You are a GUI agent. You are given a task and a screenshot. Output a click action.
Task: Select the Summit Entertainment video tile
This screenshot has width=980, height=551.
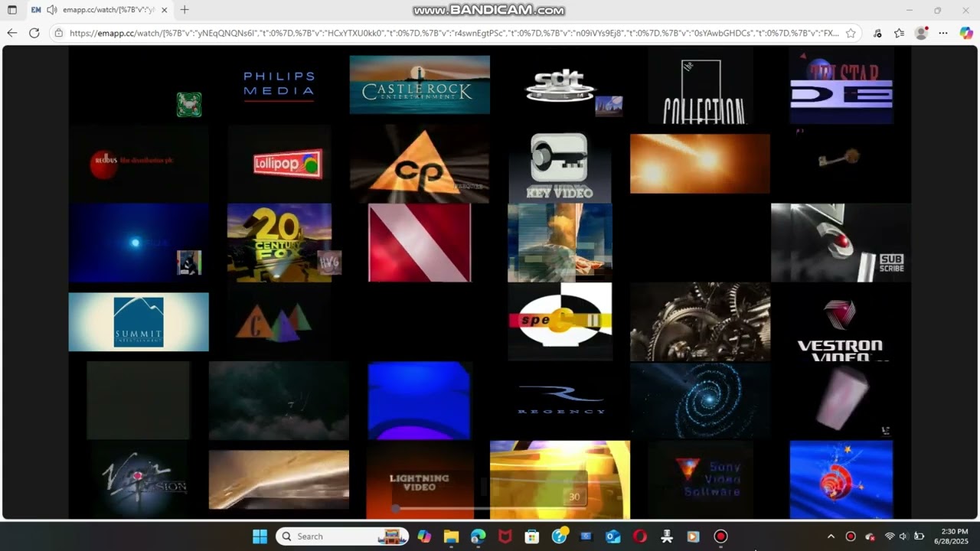[x=139, y=322]
